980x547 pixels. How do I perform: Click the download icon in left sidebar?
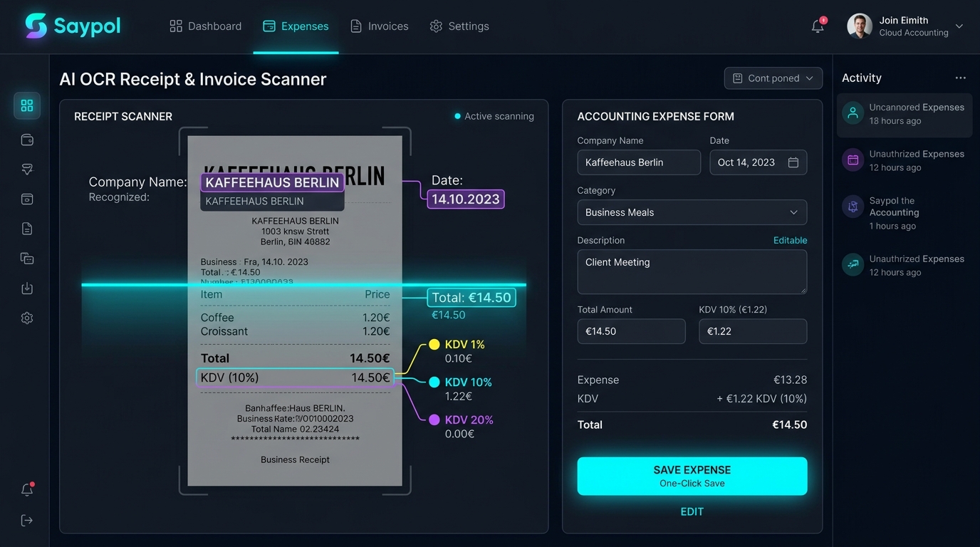click(x=27, y=288)
